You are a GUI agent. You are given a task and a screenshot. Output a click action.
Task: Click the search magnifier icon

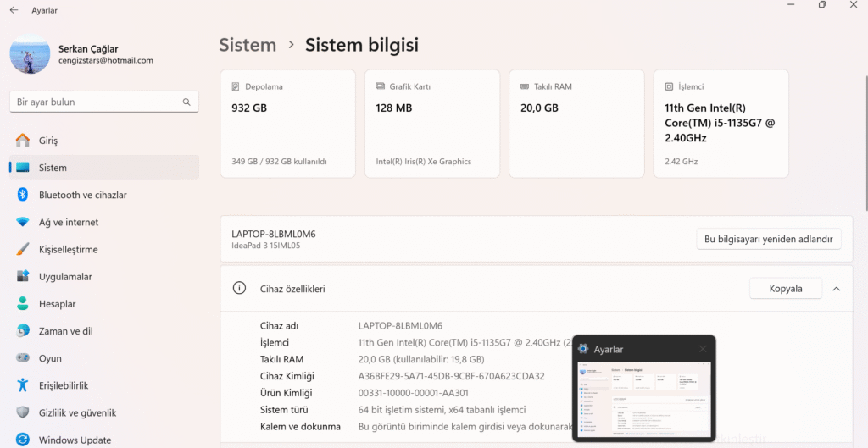[186, 102]
